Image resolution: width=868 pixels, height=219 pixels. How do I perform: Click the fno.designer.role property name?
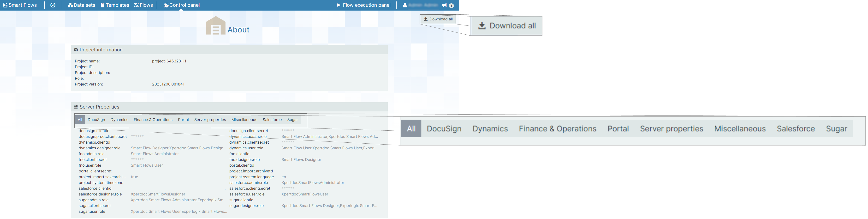[245, 160]
